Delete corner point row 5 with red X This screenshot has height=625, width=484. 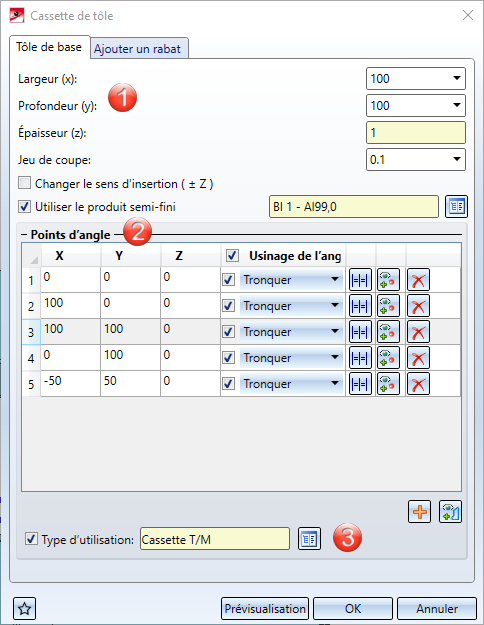[418, 384]
